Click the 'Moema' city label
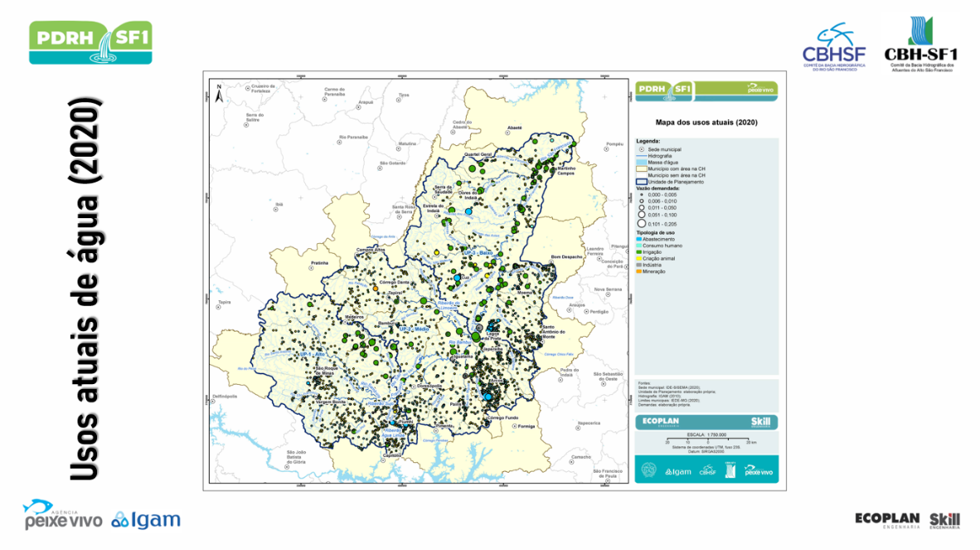 pos(525,293)
